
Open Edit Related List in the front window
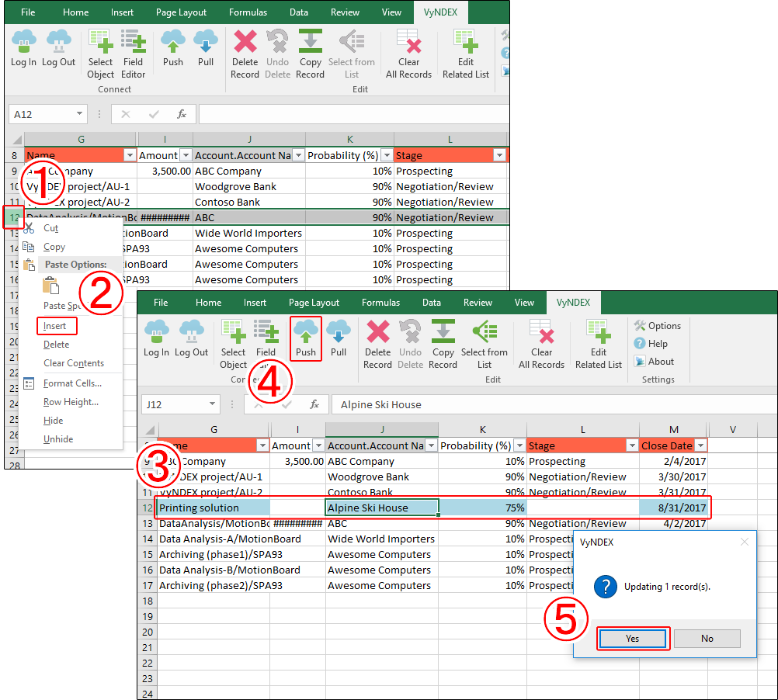pos(599,345)
